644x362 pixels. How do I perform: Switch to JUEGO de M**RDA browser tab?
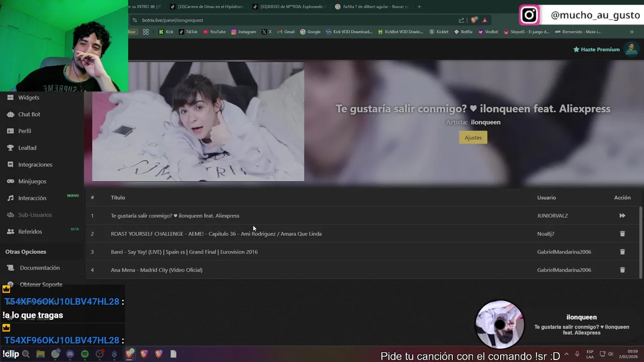click(x=289, y=7)
